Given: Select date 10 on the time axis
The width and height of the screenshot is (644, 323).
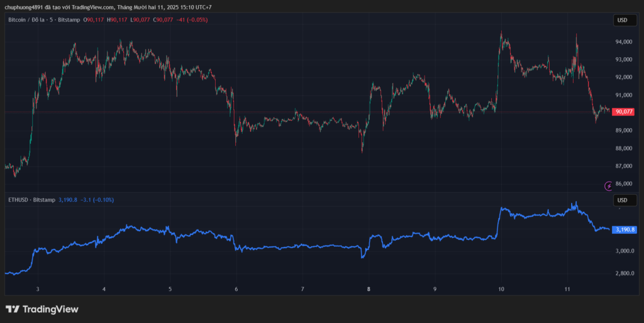Looking at the screenshot, I should (x=501, y=289).
